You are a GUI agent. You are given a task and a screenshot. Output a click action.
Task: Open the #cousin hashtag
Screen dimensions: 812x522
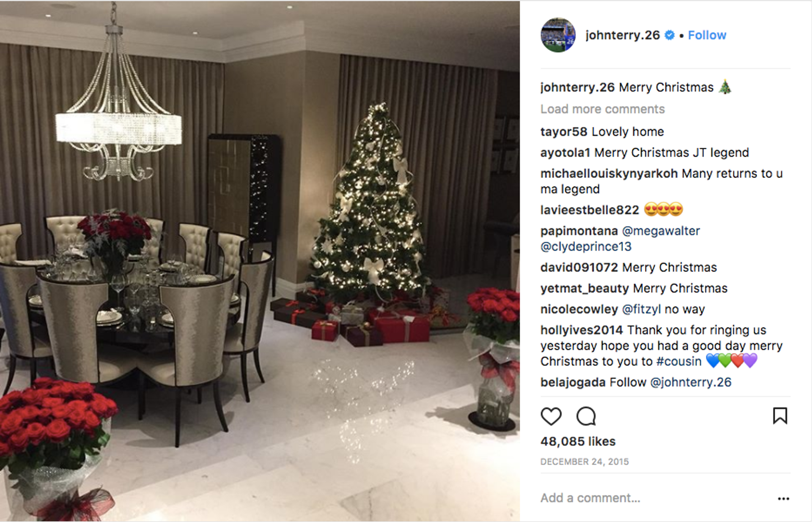pos(679,361)
